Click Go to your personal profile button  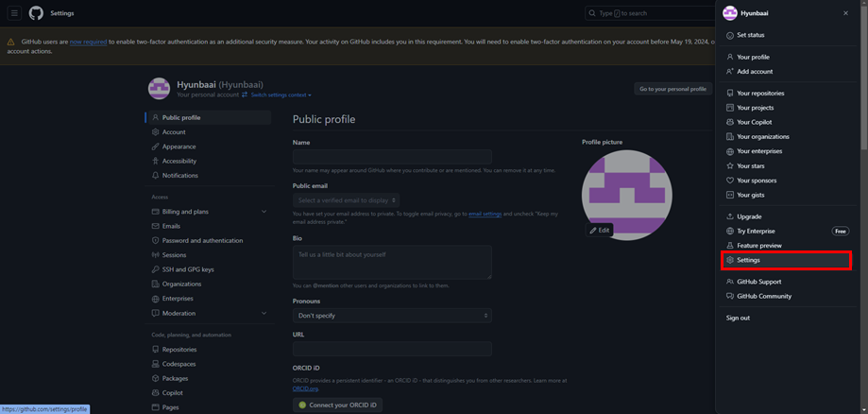(x=673, y=89)
